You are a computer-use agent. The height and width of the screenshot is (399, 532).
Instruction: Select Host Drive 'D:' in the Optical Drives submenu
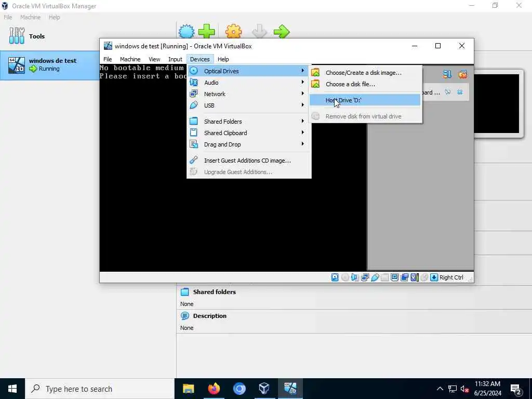[x=365, y=100]
